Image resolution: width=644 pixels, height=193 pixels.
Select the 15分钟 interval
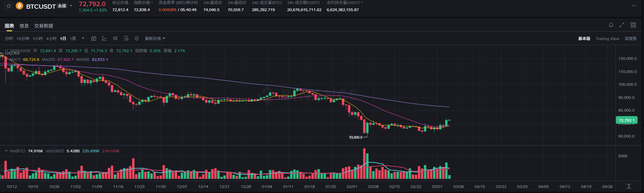(x=23, y=39)
